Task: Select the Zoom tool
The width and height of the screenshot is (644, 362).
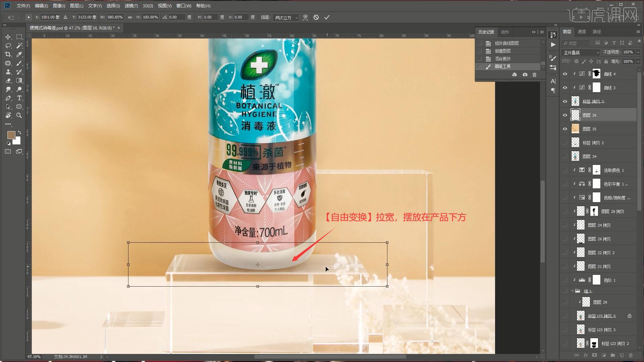Action: pos(19,115)
